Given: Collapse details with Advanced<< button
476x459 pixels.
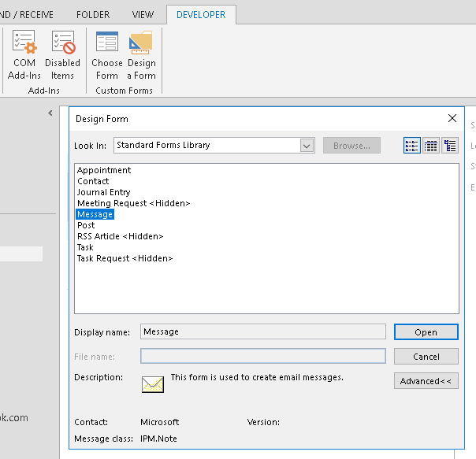Looking at the screenshot, I should 426,381.
